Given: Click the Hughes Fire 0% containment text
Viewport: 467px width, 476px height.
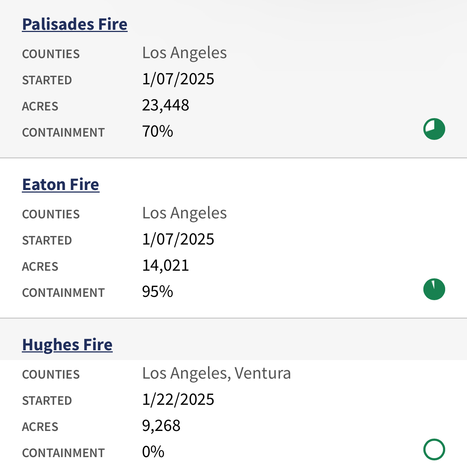Looking at the screenshot, I should pos(153,452).
